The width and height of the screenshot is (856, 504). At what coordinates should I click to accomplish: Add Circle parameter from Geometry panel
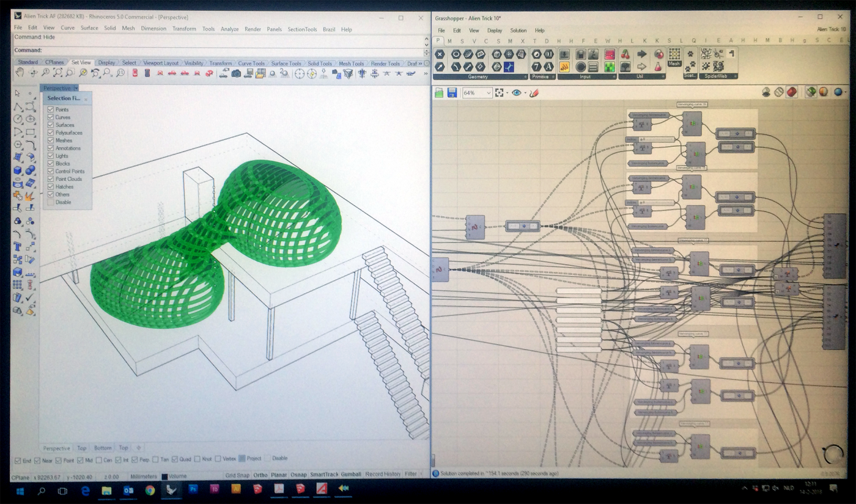coord(456,54)
